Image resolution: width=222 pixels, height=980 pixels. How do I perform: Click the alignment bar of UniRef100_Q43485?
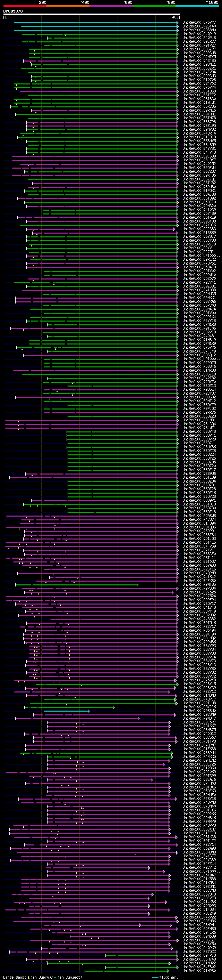pos(101,61)
